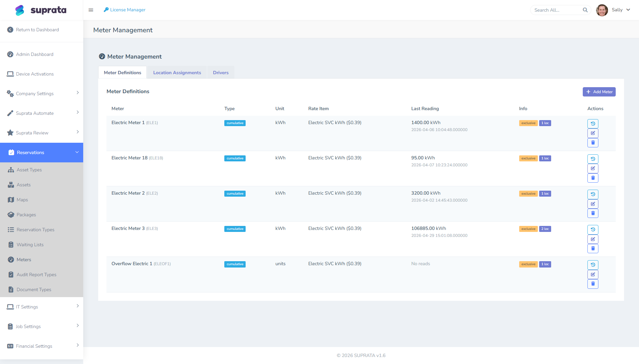Switch to Location Assignments tab

[177, 73]
